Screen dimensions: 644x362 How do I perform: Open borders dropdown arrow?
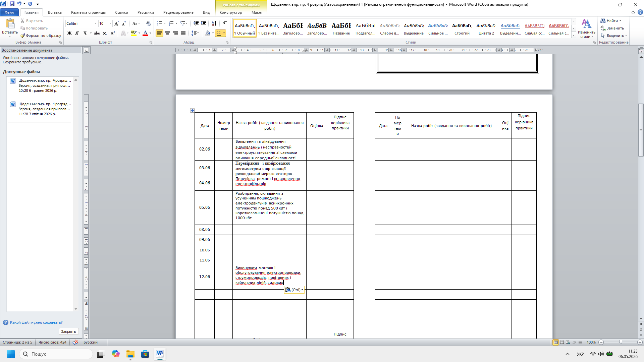pos(224,33)
